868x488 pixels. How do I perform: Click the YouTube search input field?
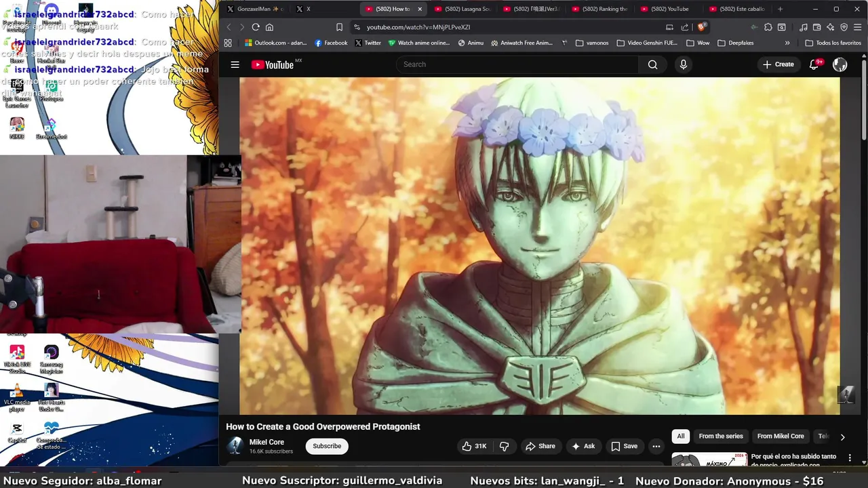[x=517, y=64]
